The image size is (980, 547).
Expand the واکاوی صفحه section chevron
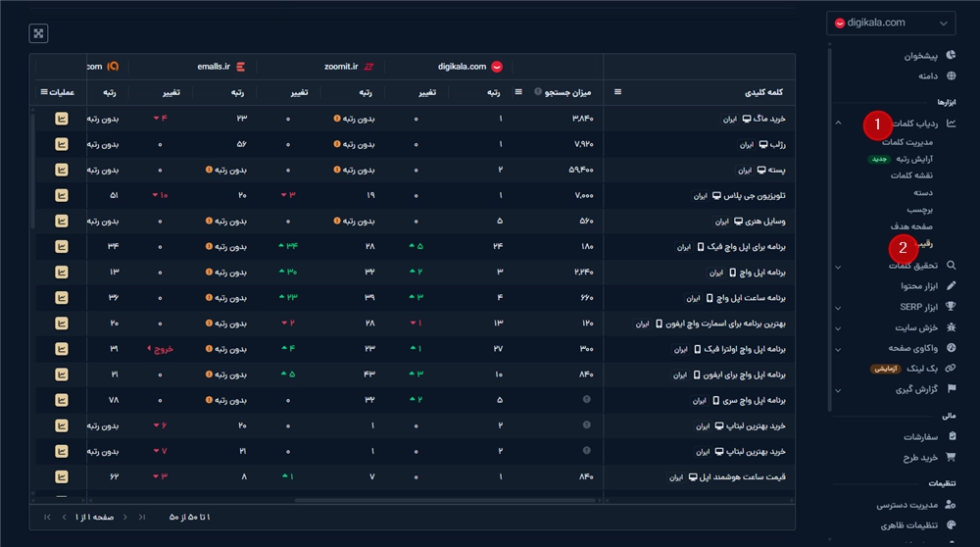[838, 349]
